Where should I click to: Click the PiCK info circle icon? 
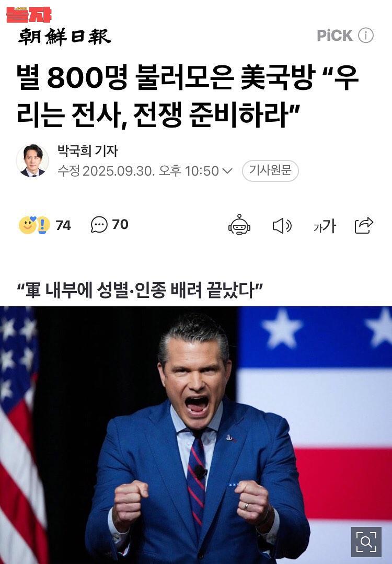366,35
